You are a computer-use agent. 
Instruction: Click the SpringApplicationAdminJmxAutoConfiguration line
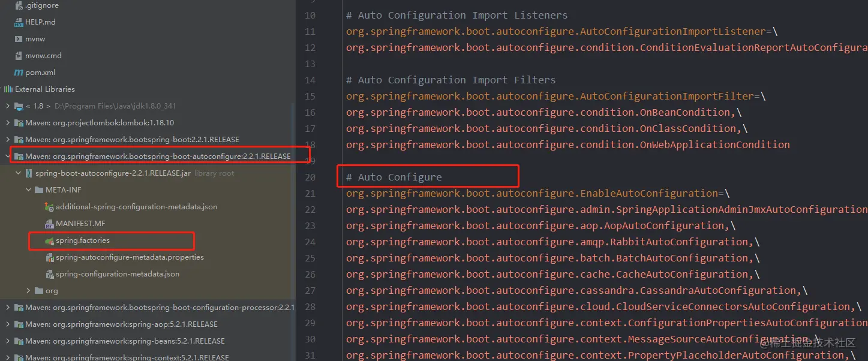[x=606, y=210]
